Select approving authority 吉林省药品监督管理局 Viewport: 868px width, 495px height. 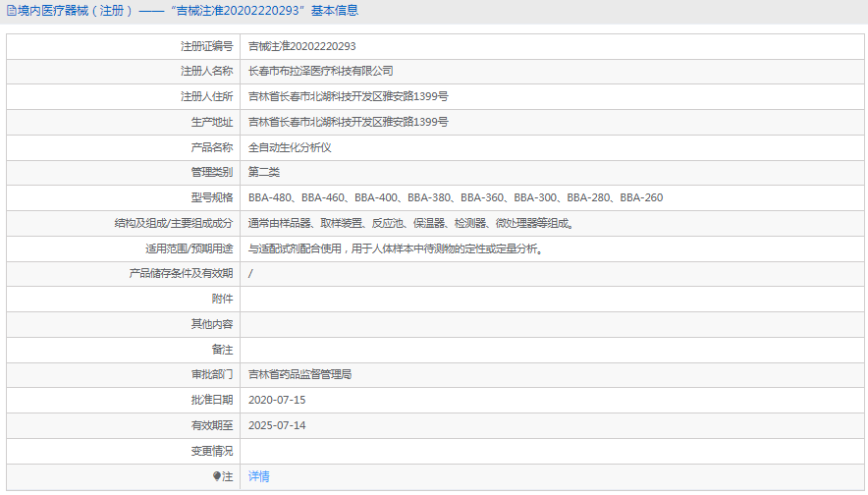299,375
